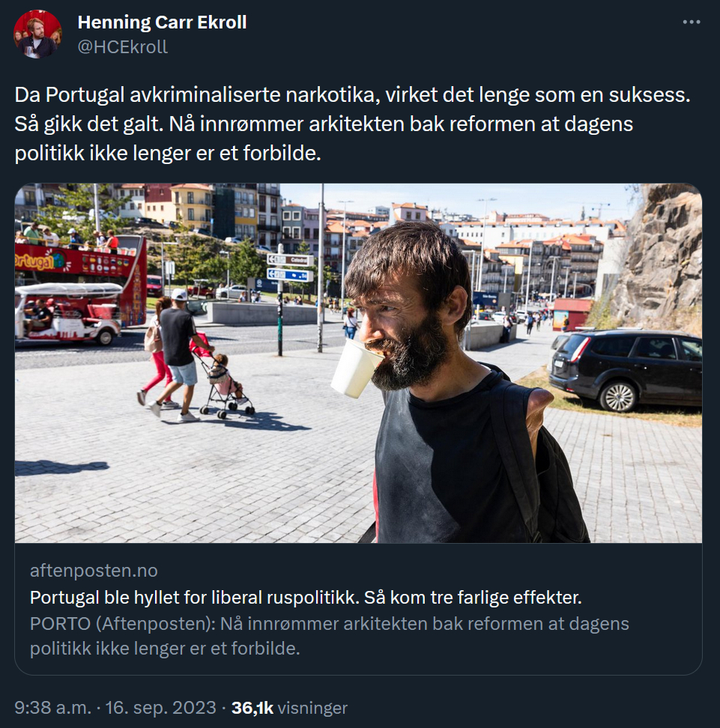Visit the @HCEkroll handle
The height and width of the screenshot is (728, 720).
[123, 47]
